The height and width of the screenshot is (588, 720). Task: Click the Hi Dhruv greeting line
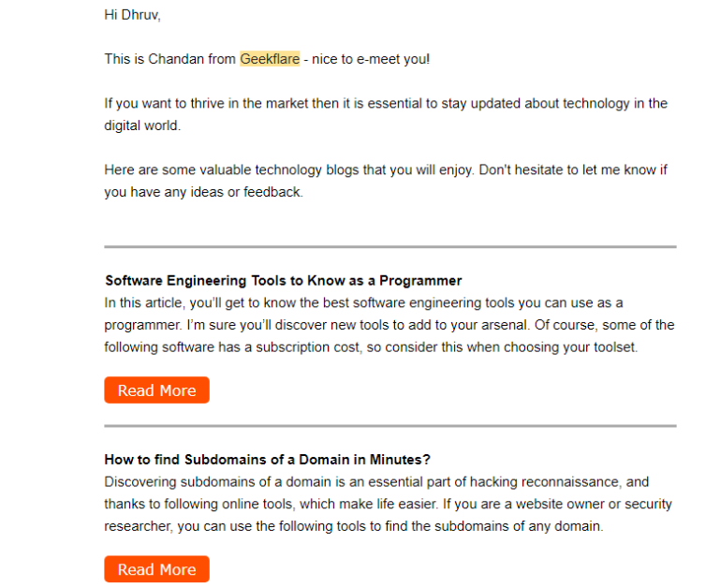tap(132, 15)
